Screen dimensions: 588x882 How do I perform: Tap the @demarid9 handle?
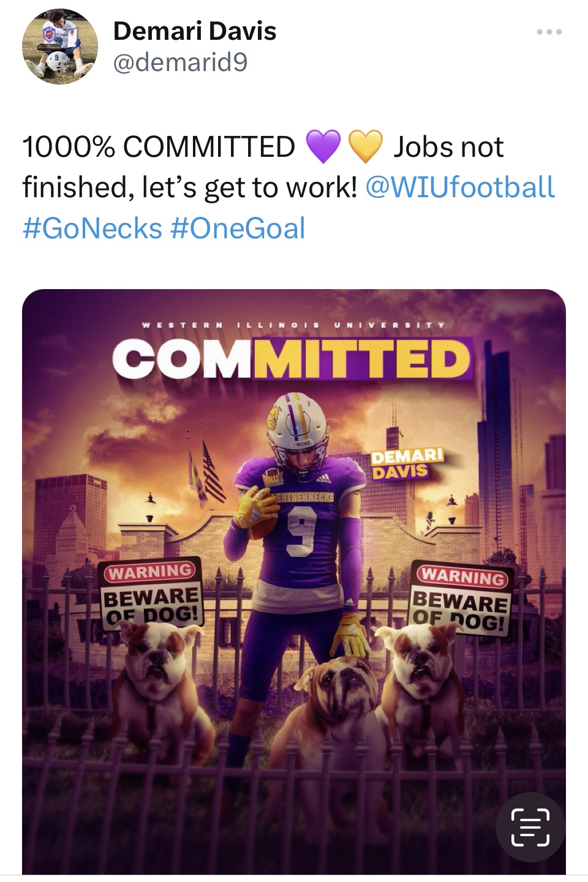point(180,62)
